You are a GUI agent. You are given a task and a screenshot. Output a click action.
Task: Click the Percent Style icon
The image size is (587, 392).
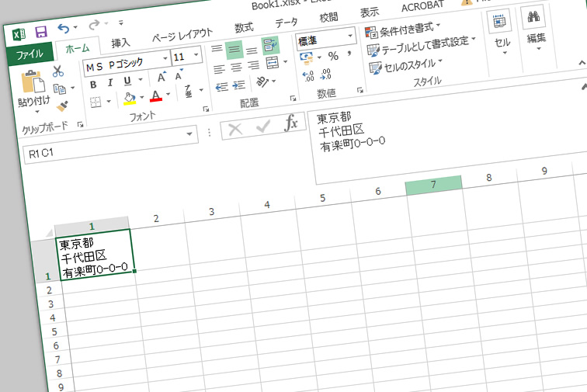coord(333,56)
